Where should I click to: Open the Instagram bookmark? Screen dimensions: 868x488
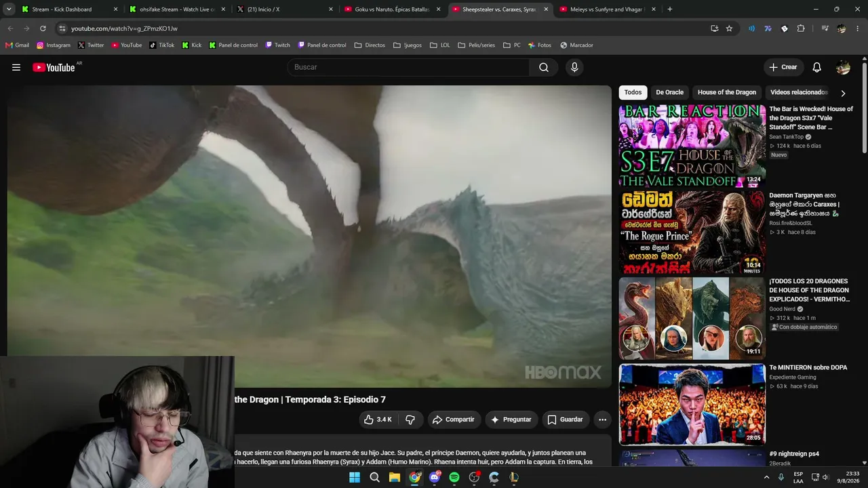[x=54, y=45]
